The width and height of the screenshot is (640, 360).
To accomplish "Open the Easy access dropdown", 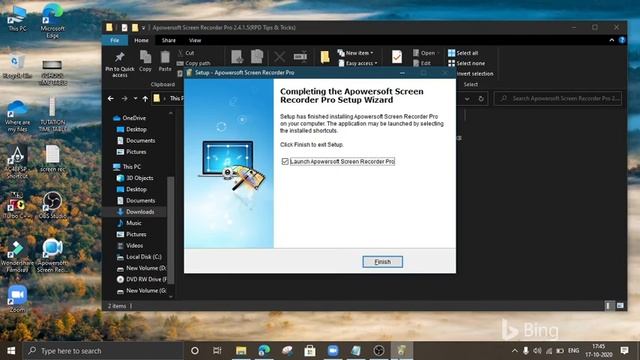I will [x=358, y=63].
